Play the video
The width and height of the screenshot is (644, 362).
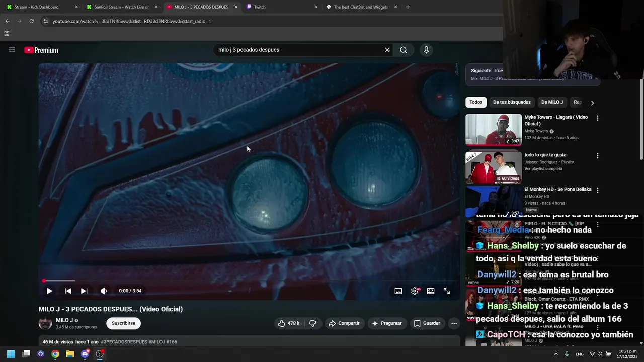(x=49, y=291)
